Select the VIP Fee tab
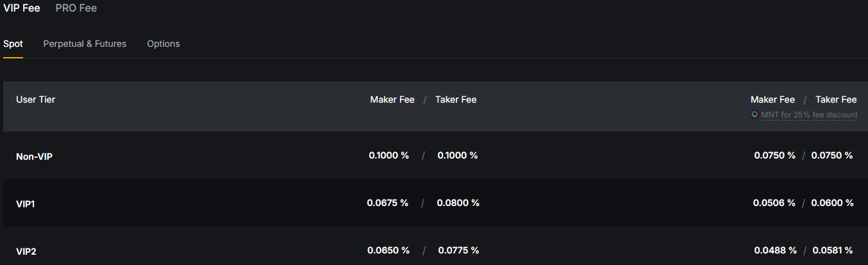Viewport: 868px width, 265px height. pyautogui.click(x=22, y=8)
